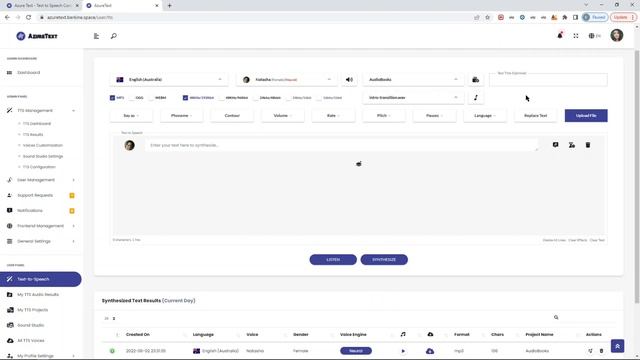This screenshot has width=640, height=360.
Task: Select the WEBM format checkbox
Action: [151, 98]
